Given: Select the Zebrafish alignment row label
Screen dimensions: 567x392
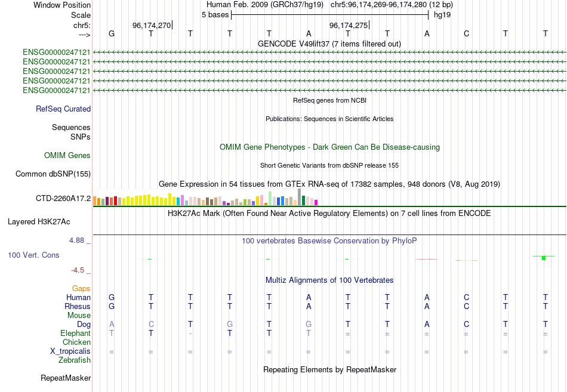Looking at the screenshot, I should pyautogui.click(x=75, y=360).
